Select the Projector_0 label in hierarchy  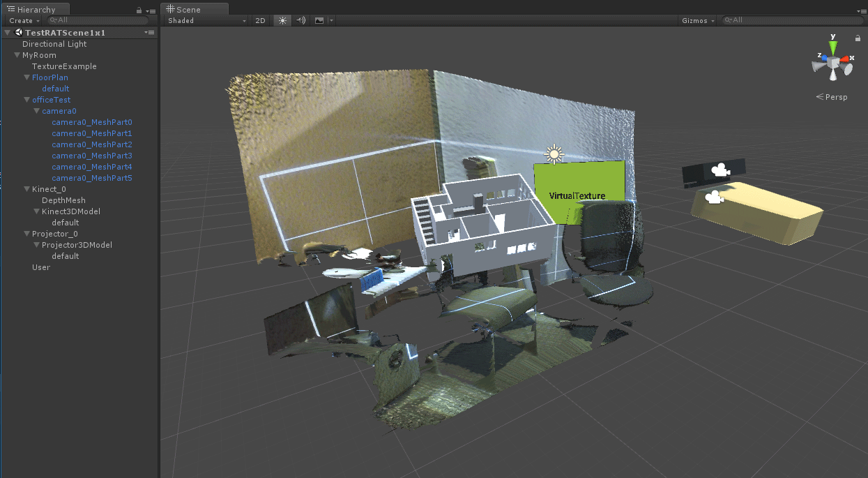[55, 234]
